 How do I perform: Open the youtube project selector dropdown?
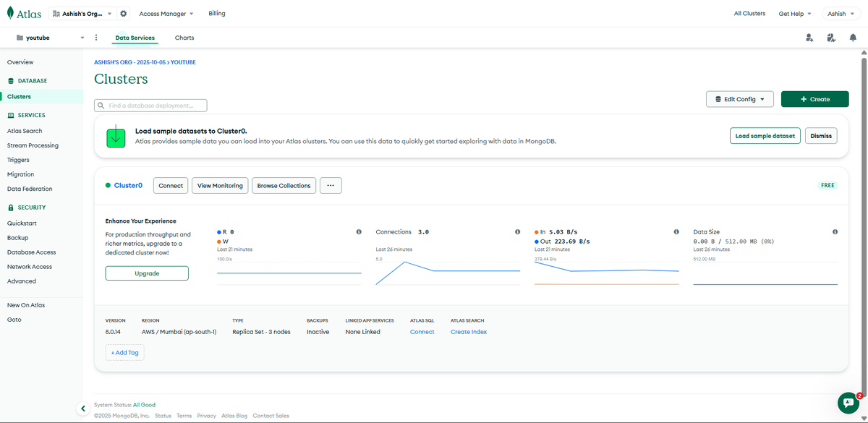[x=50, y=38]
